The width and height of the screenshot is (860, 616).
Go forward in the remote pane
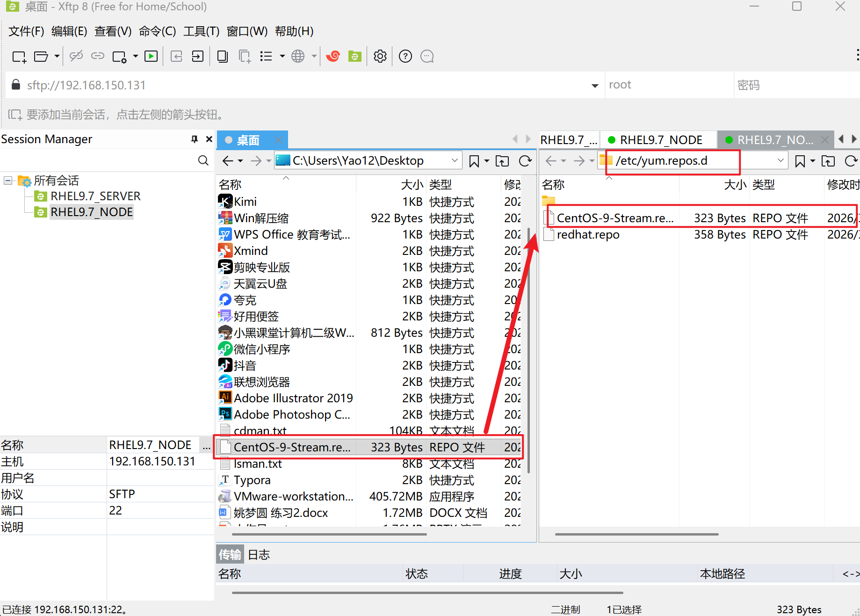pyautogui.click(x=579, y=161)
